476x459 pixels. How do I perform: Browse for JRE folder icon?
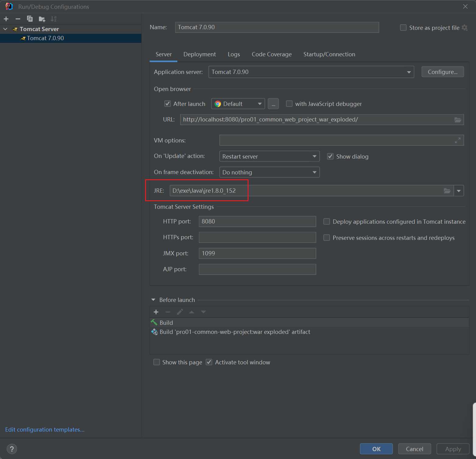point(447,191)
